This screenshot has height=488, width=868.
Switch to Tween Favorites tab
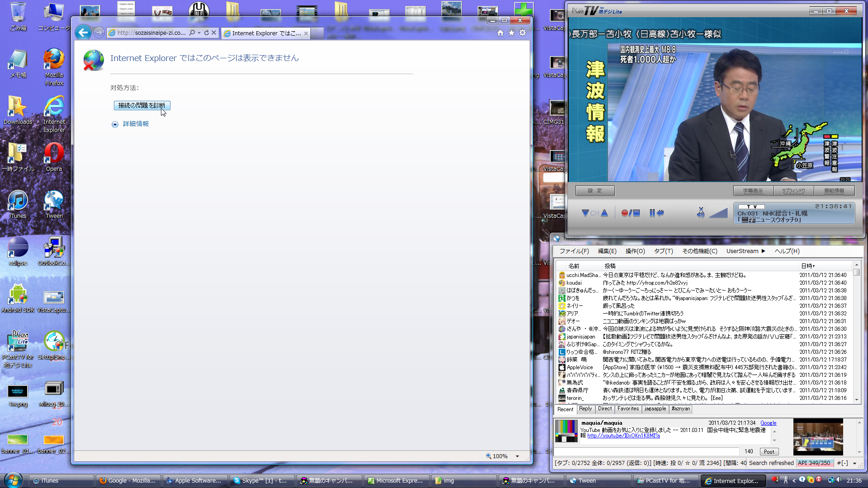pos(628,409)
